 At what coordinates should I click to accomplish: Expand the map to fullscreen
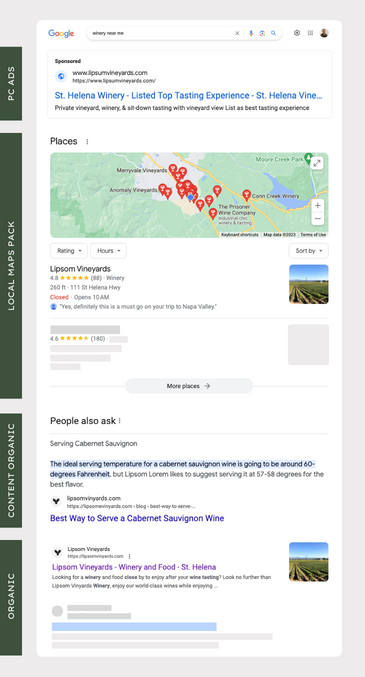pos(317,163)
